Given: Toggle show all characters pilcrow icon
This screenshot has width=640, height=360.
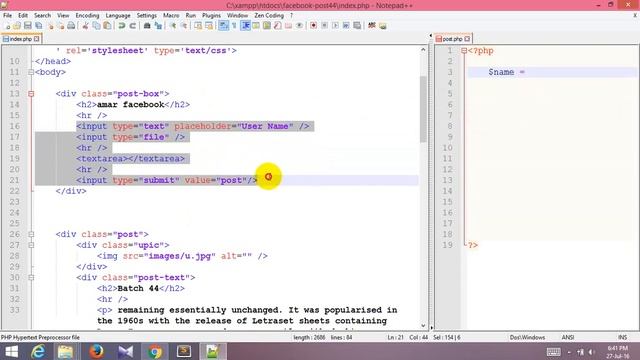Looking at the screenshot, I should pos(234,26).
